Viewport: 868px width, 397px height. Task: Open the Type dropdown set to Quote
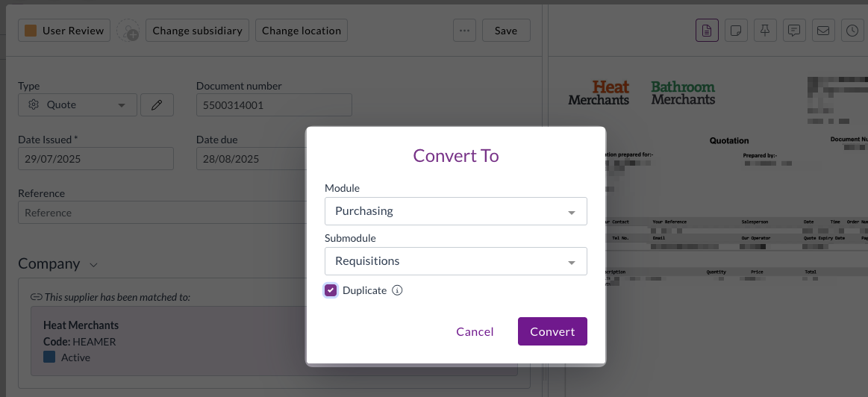pyautogui.click(x=78, y=105)
